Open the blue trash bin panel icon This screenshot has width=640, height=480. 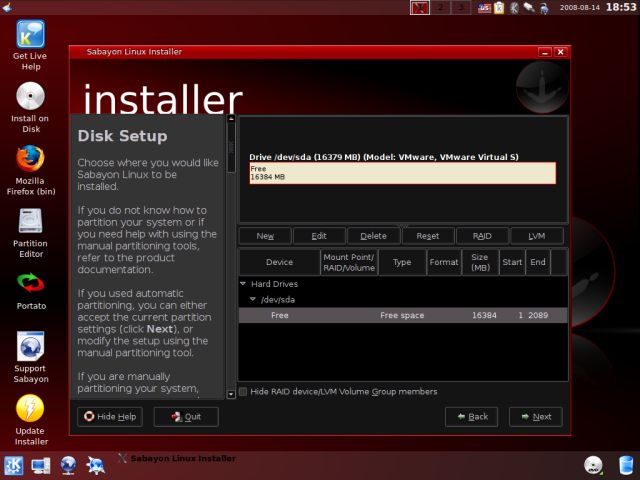click(x=626, y=465)
